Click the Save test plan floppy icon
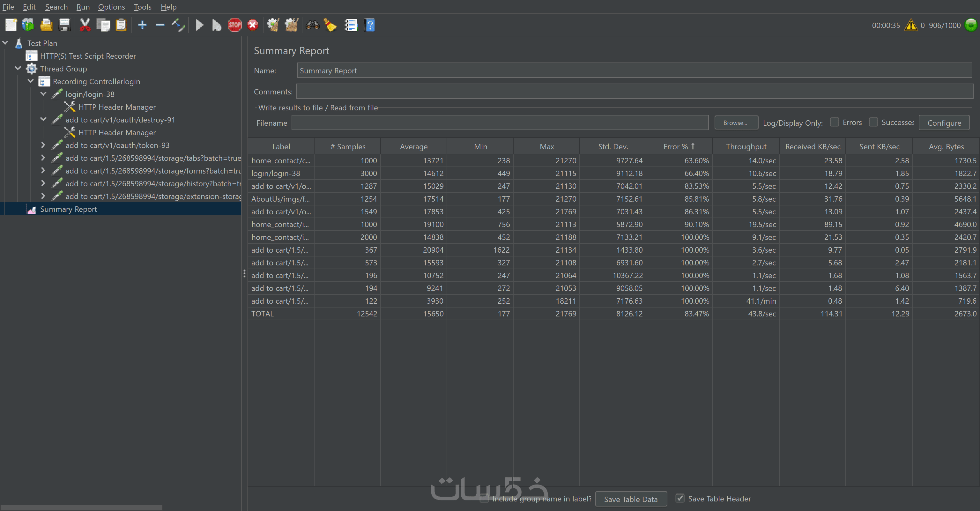Screen dimensions: 980x511 coord(64,26)
